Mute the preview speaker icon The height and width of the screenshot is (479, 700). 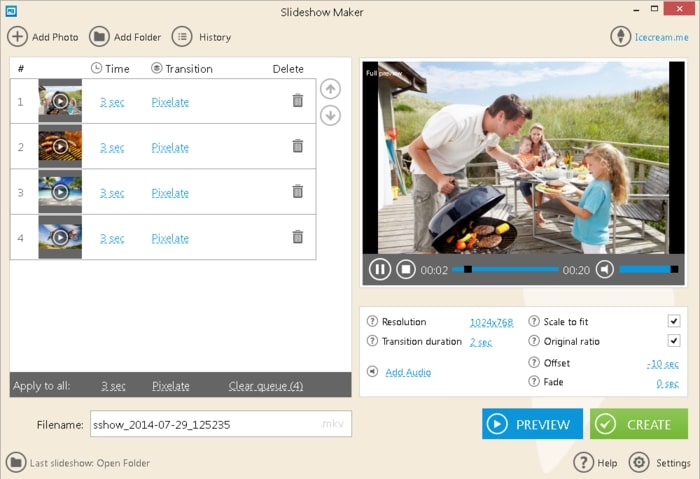[x=604, y=269]
